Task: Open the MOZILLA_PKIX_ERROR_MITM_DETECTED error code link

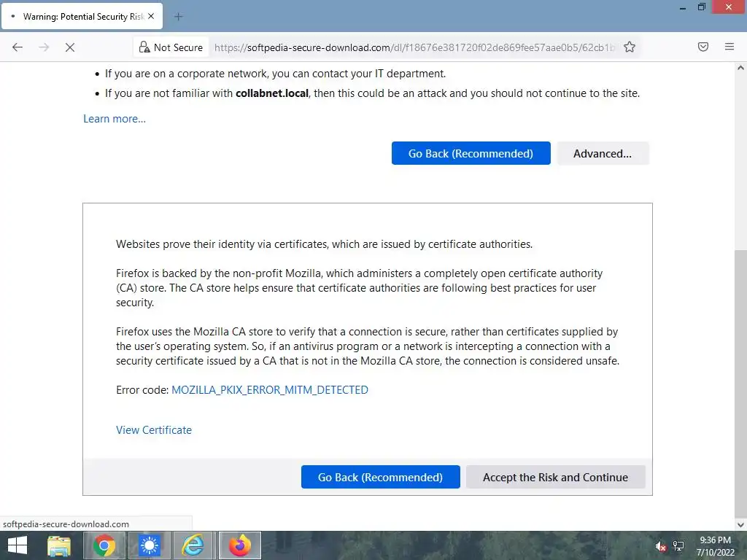Action: 270,390
